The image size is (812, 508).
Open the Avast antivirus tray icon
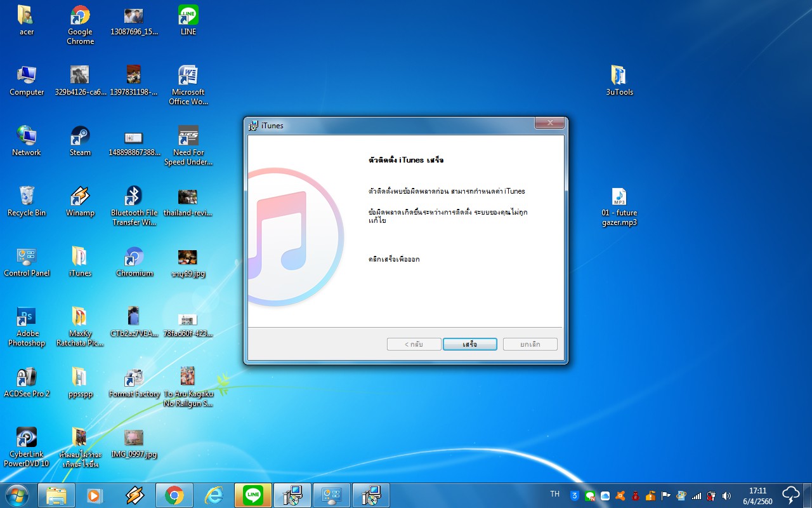[x=620, y=495]
